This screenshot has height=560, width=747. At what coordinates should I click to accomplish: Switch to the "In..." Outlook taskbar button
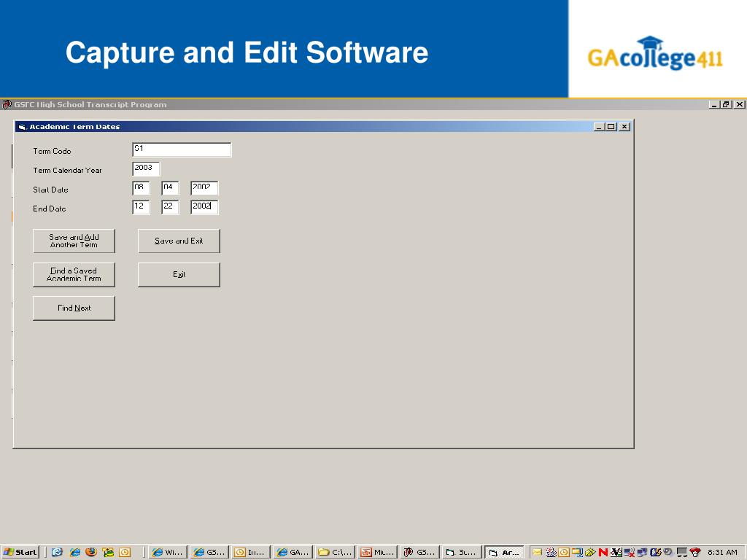coord(251,553)
